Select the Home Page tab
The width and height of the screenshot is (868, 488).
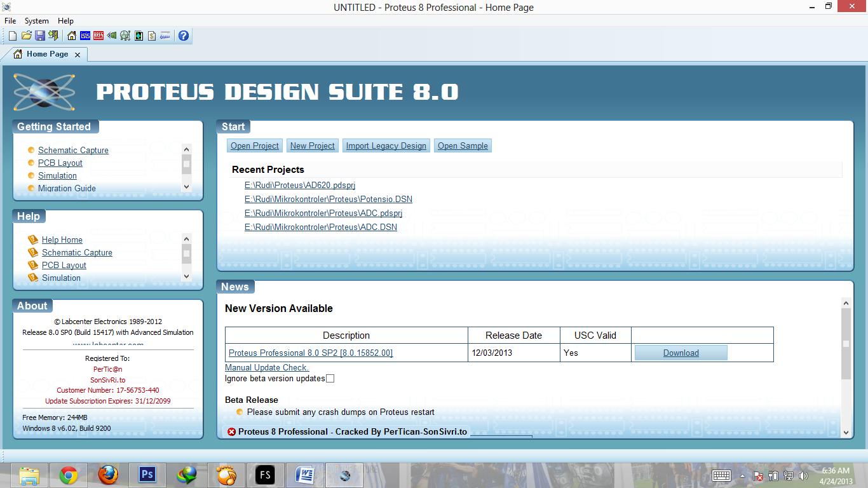tap(48, 55)
